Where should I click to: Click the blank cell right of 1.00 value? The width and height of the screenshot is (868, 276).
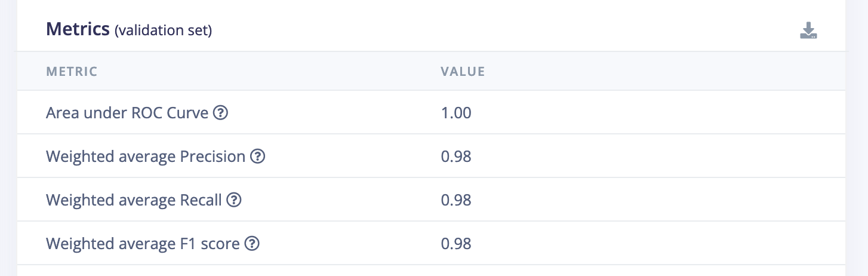point(657,112)
